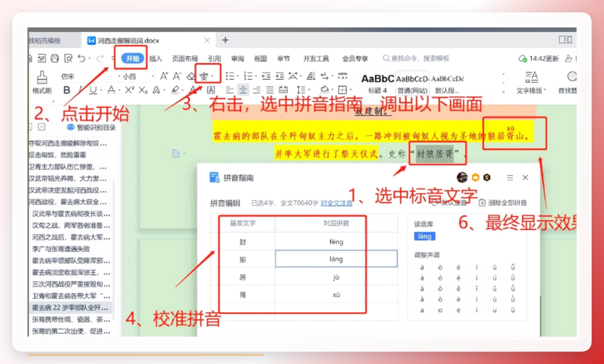The image size is (604, 364).
Task: Click the user avatar in 拼音指南 dialog
Action: coord(462,177)
